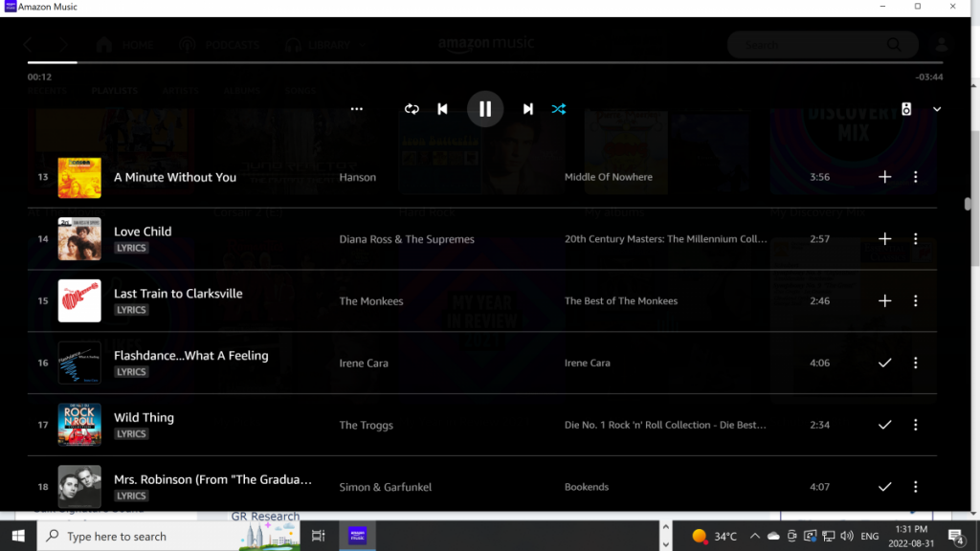Go to the Home tab
The height and width of the screenshot is (551, 980).
125,45
